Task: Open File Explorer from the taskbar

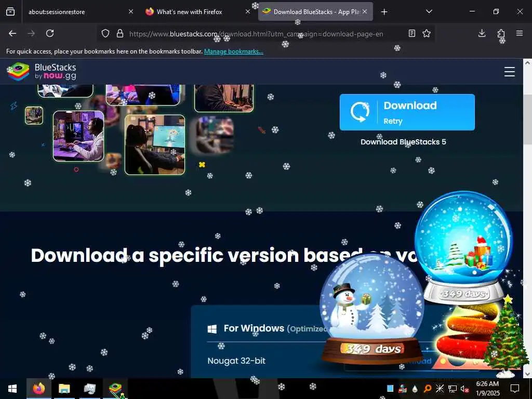Action: [x=64, y=389]
